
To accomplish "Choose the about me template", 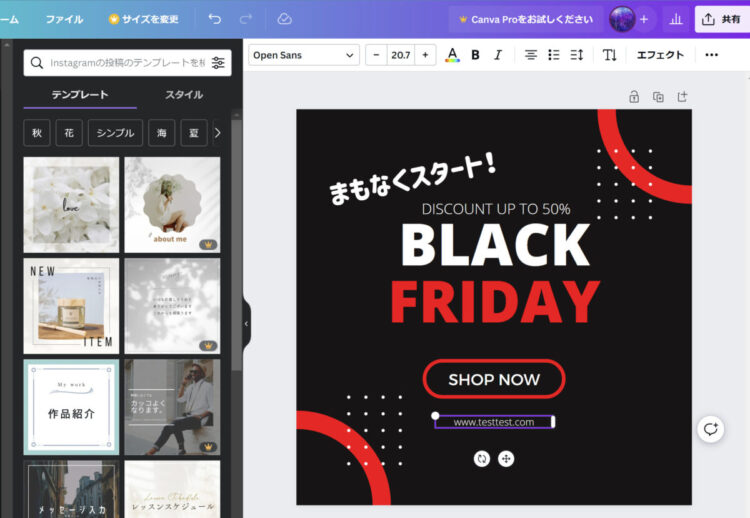I will [x=172, y=205].
